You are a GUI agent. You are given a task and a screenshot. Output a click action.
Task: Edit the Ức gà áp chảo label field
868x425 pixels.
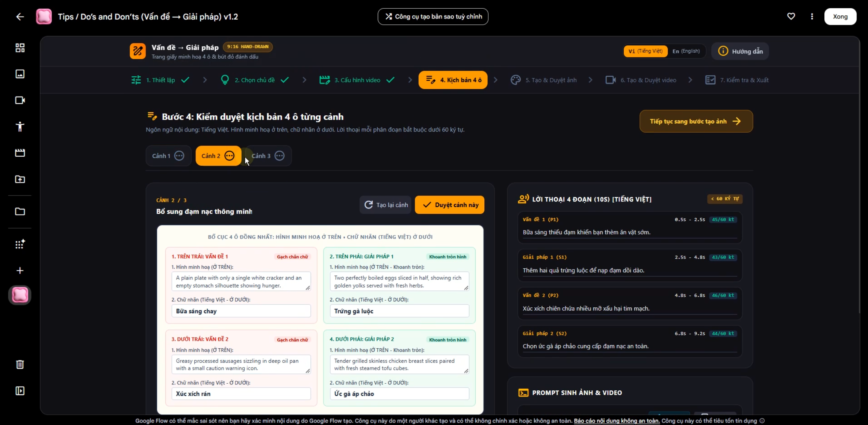[x=399, y=394]
